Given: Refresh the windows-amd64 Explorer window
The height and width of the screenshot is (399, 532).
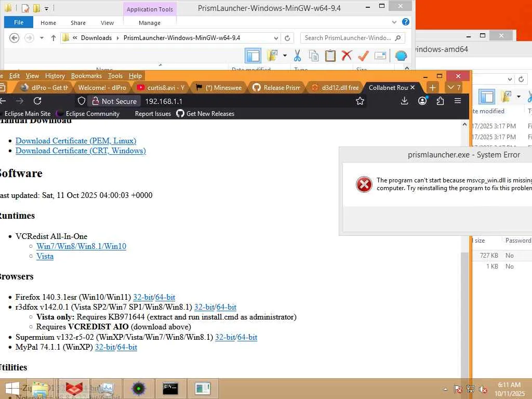Looking at the screenshot, I should click(x=521, y=79).
